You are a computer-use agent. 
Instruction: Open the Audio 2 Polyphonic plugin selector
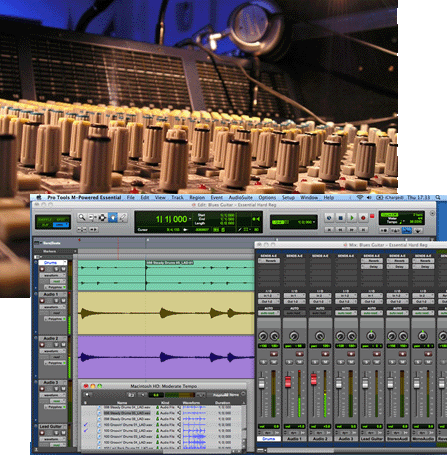pos(55,363)
